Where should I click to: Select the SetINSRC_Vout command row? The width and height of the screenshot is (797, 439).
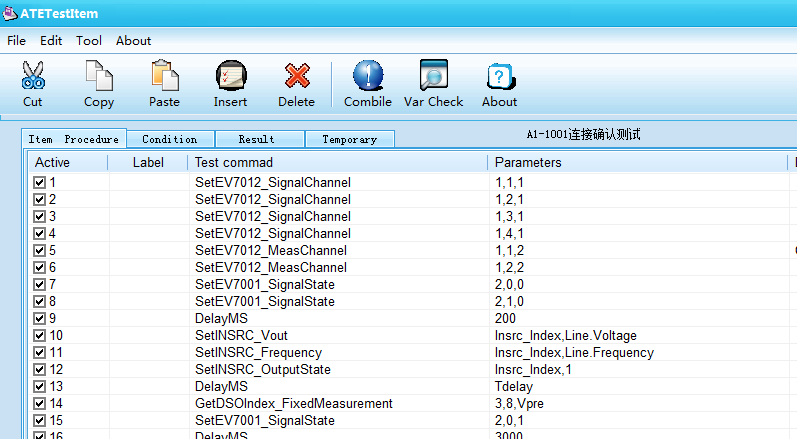click(x=241, y=336)
